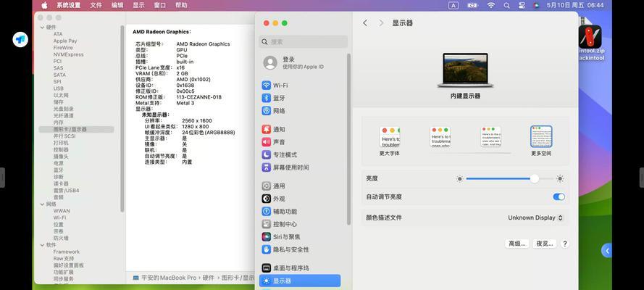Click the 夜览... button
Screen dimensions: 644x290
[545, 244]
